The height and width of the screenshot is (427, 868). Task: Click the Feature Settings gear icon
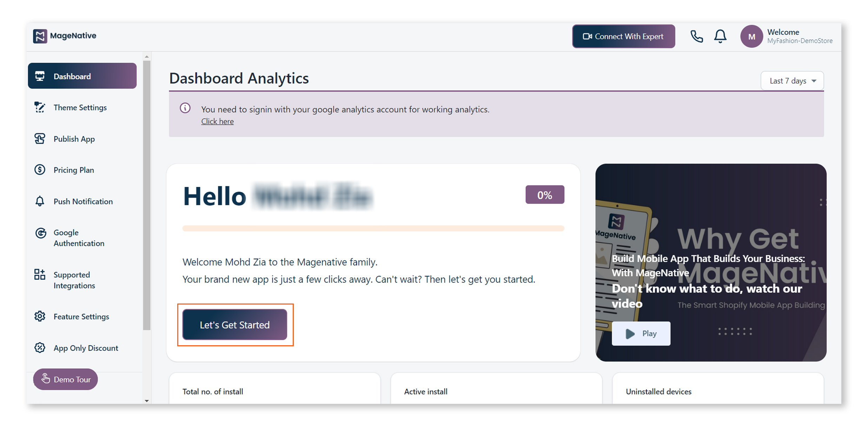click(x=40, y=316)
